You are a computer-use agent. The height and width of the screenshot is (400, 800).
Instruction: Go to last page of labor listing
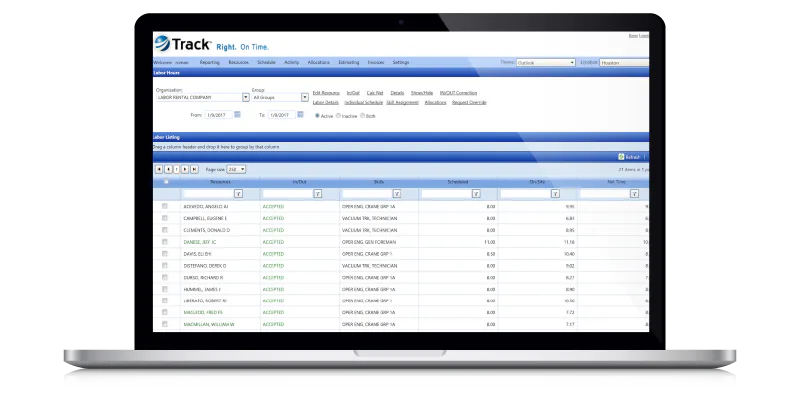click(x=194, y=169)
